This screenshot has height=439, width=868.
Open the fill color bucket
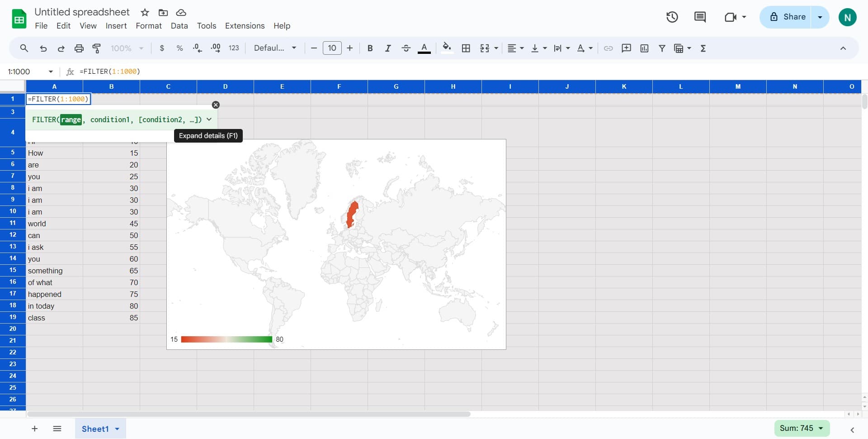(x=447, y=48)
